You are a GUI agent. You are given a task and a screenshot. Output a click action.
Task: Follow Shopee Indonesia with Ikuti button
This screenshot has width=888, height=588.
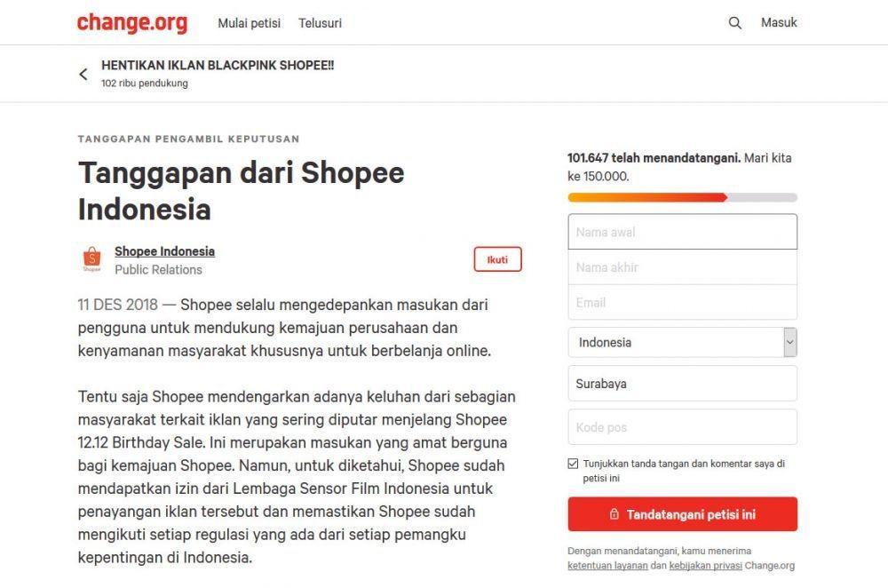pos(498,259)
